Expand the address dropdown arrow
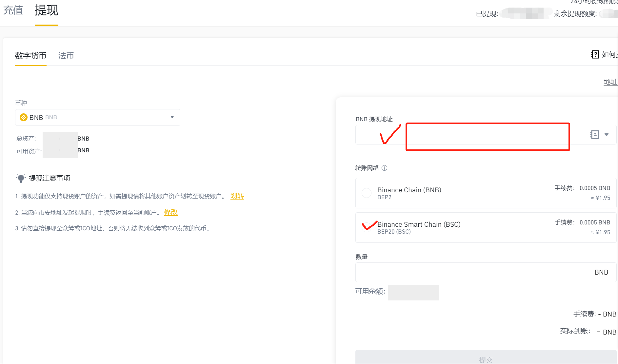 (607, 135)
